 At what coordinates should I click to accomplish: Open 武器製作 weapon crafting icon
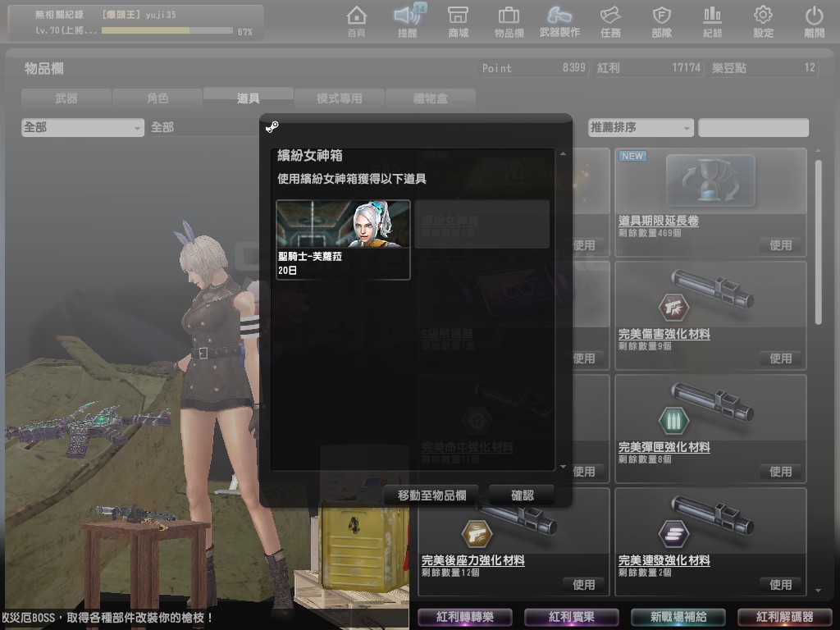(x=559, y=21)
